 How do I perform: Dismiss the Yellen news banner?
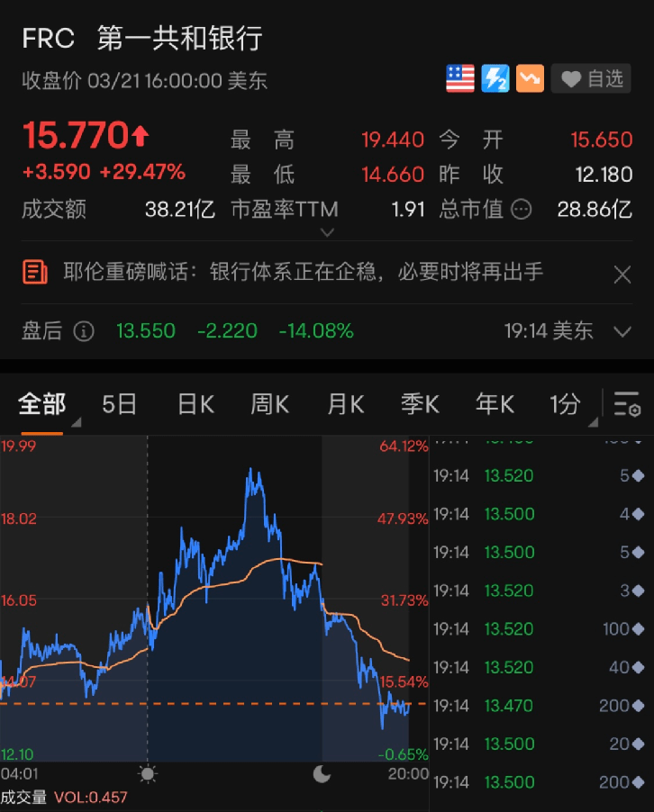point(622,275)
